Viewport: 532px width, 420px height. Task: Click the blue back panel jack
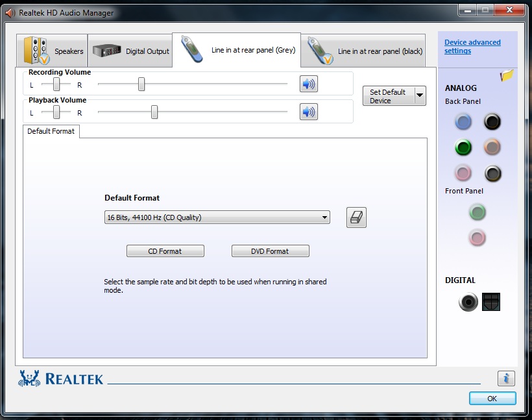(463, 122)
